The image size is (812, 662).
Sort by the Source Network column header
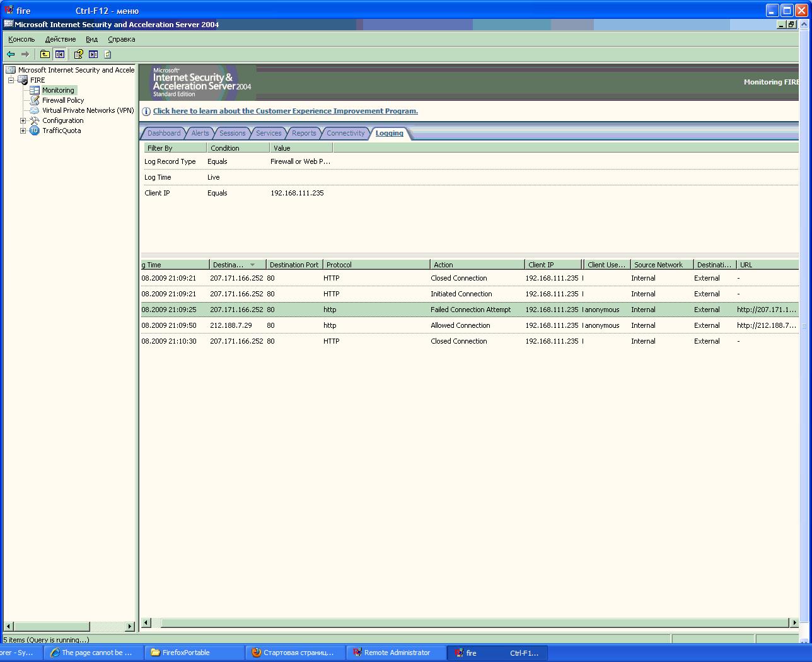tap(662, 265)
